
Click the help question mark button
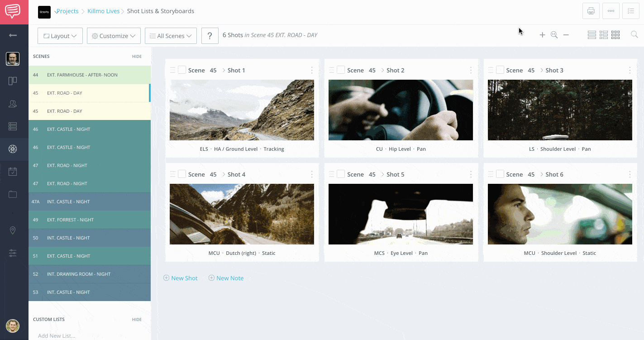[x=210, y=36]
